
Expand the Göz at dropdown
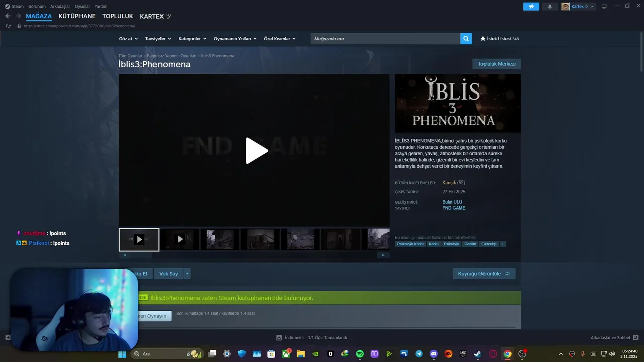(128, 39)
